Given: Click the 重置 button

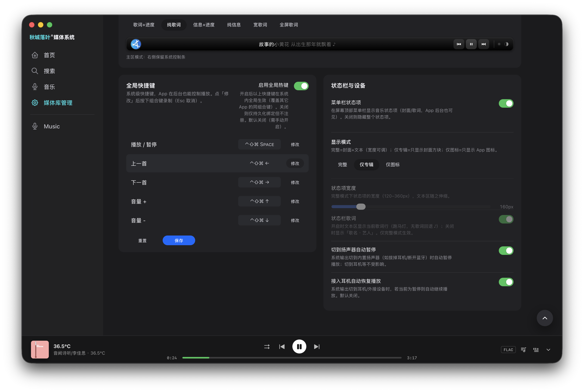Looking at the screenshot, I should (x=143, y=241).
